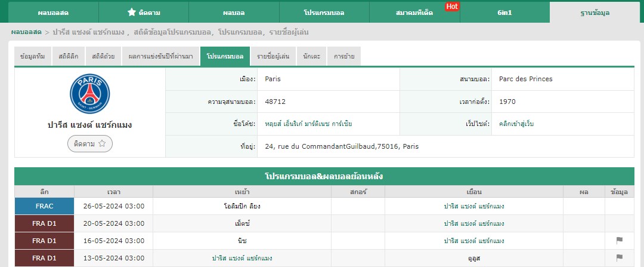Click the Hot badge on สมาคมทีเด็ด
This screenshot has width=644, height=267.
point(452,6)
